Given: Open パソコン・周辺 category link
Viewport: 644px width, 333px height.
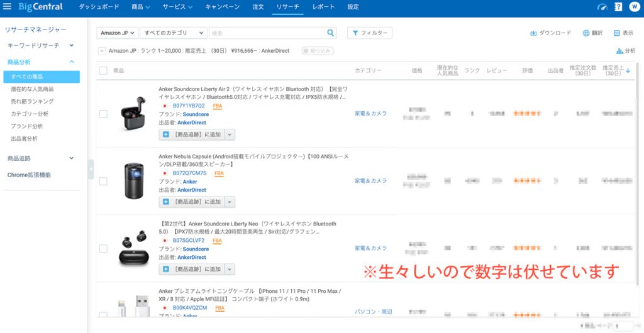Looking at the screenshot, I should (x=374, y=312).
